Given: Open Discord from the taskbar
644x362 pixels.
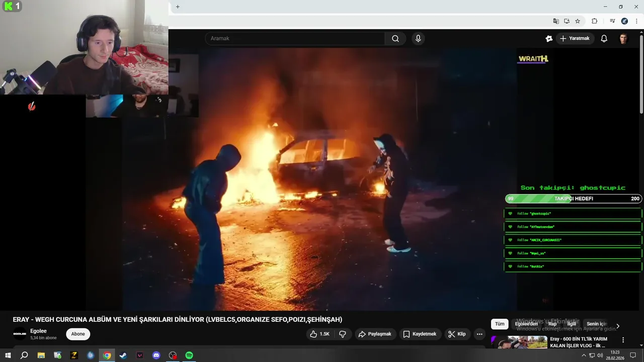Looking at the screenshot, I should (x=156, y=355).
